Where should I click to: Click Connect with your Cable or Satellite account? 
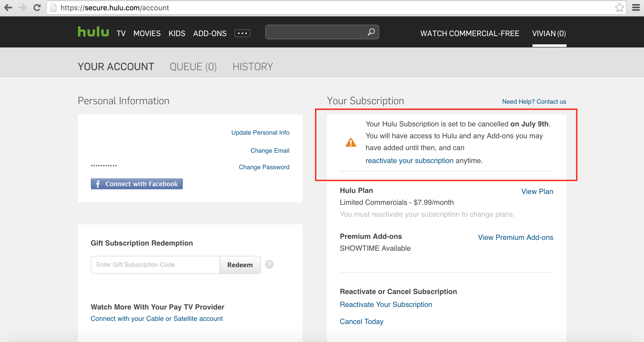click(x=156, y=319)
